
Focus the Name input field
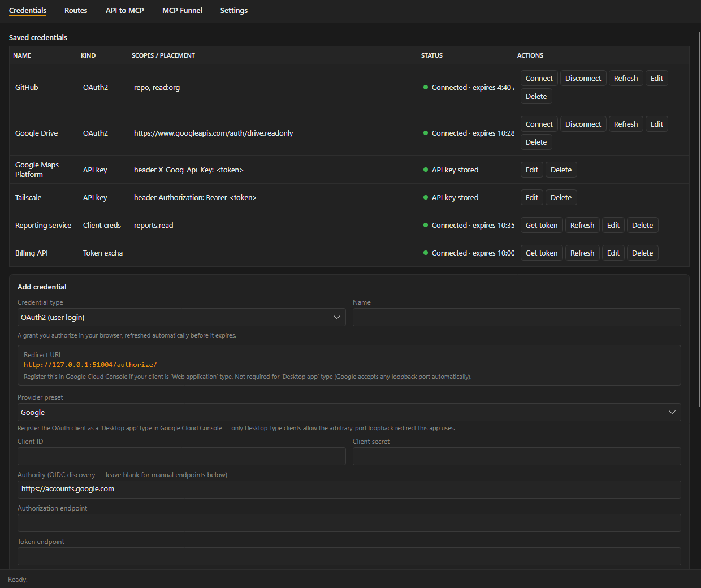point(517,317)
